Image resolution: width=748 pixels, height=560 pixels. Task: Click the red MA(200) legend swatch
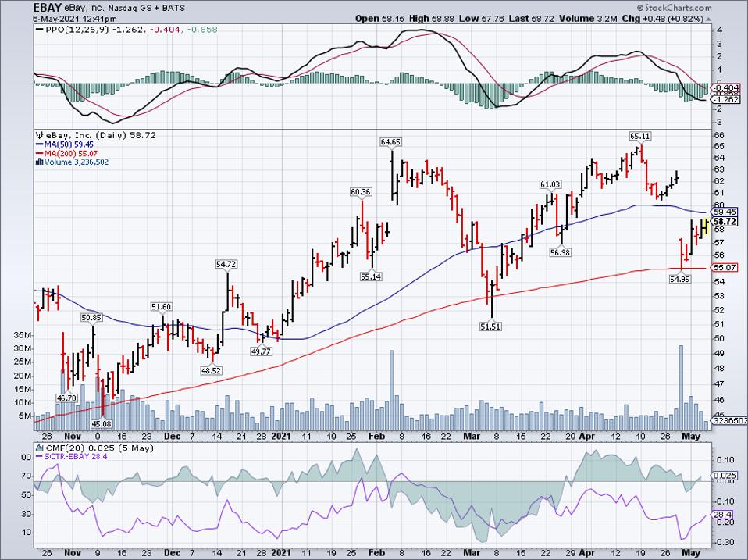click(39, 154)
